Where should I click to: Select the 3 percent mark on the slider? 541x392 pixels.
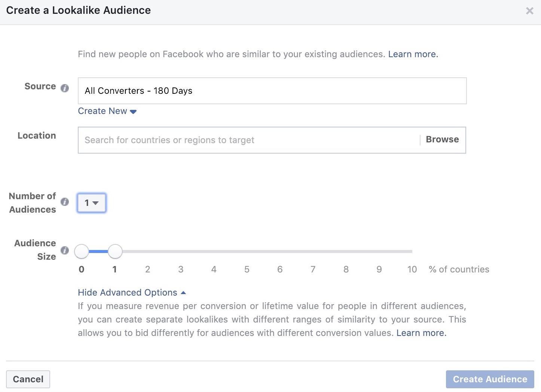coord(181,269)
